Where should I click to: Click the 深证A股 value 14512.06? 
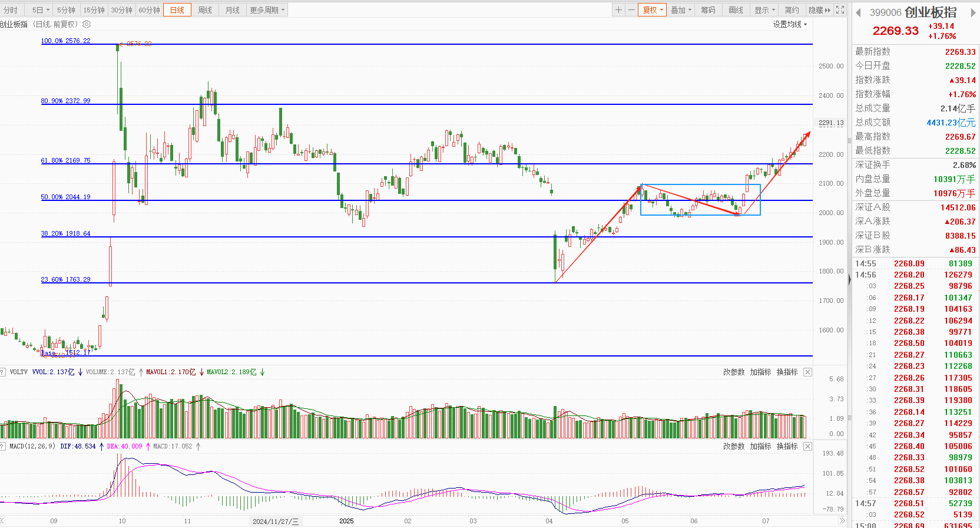958,207
